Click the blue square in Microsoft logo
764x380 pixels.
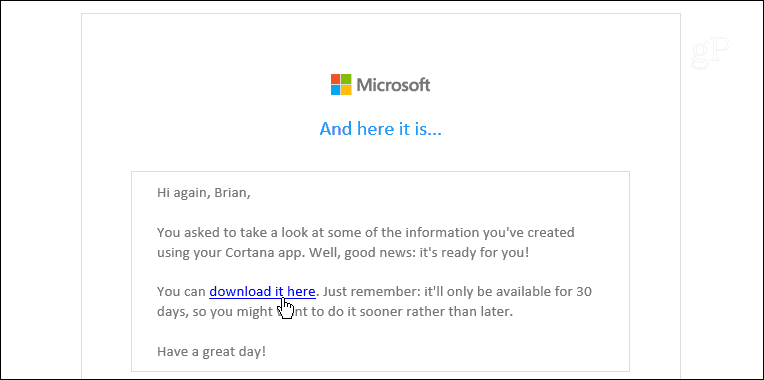tap(336, 90)
